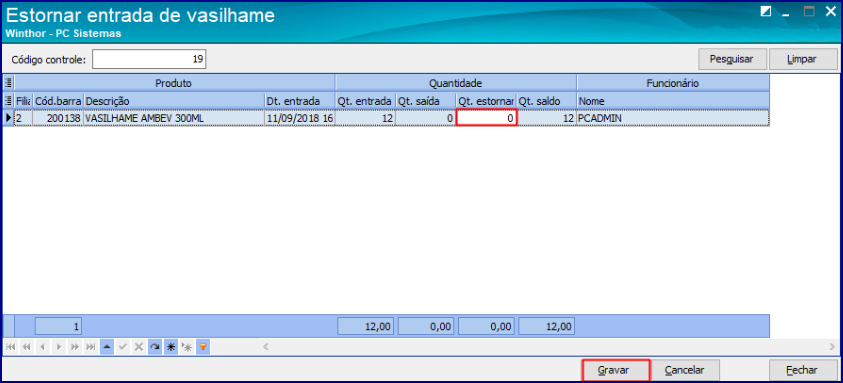Select Qt. entrada cell showing 12
843x383 pixels.
(x=366, y=118)
